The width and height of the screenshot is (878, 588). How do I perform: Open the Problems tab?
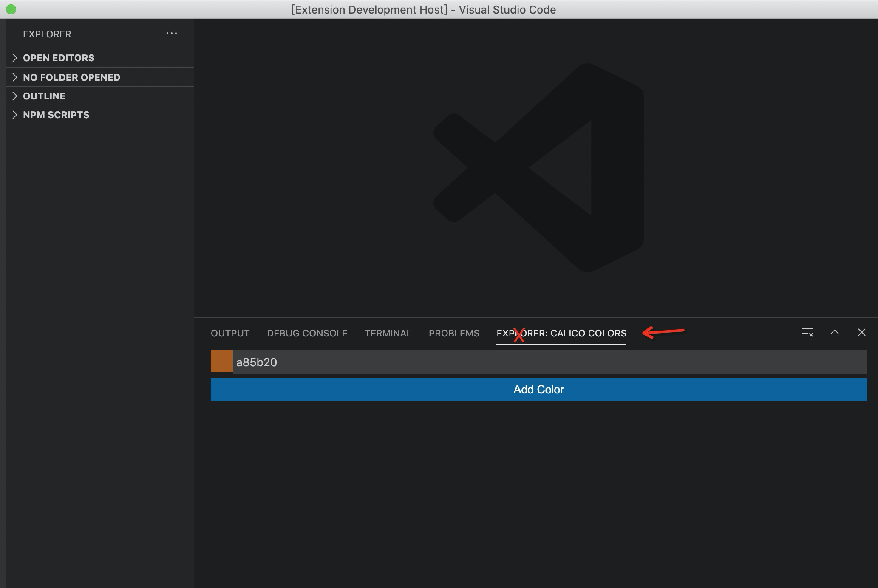point(454,333)
